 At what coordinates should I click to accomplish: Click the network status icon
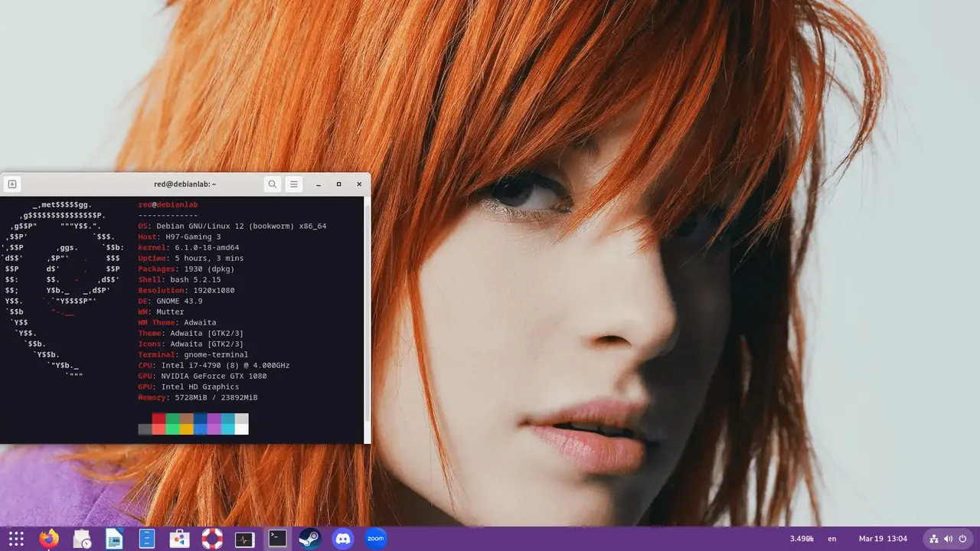click(935, 539)
